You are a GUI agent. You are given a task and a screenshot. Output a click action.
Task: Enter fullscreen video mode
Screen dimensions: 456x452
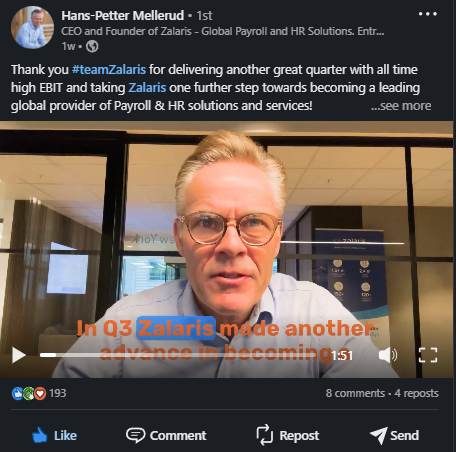(428, 355)
